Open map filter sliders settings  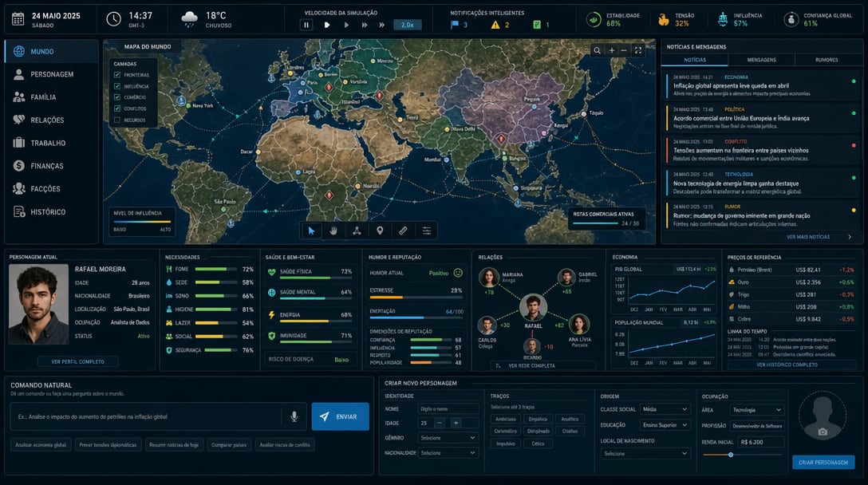point(427,231)
